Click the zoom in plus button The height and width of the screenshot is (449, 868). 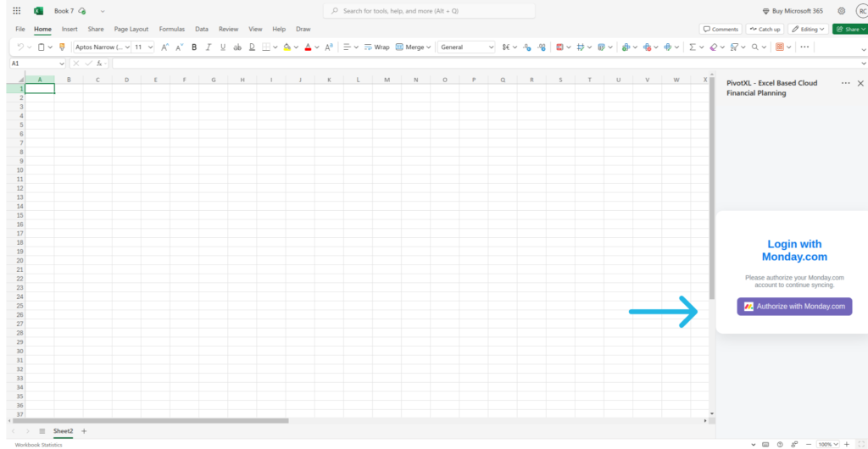click(x=847, y=444)
